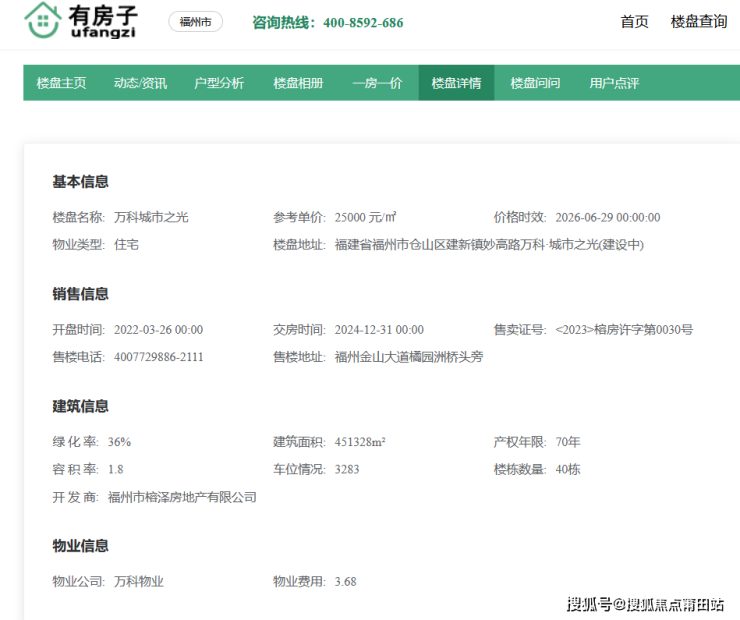Image resolution: width=740 pixels, height=620 pixels.
Task: Select the 楼盘地址 address in 仓山区
Action: (489, 244)
